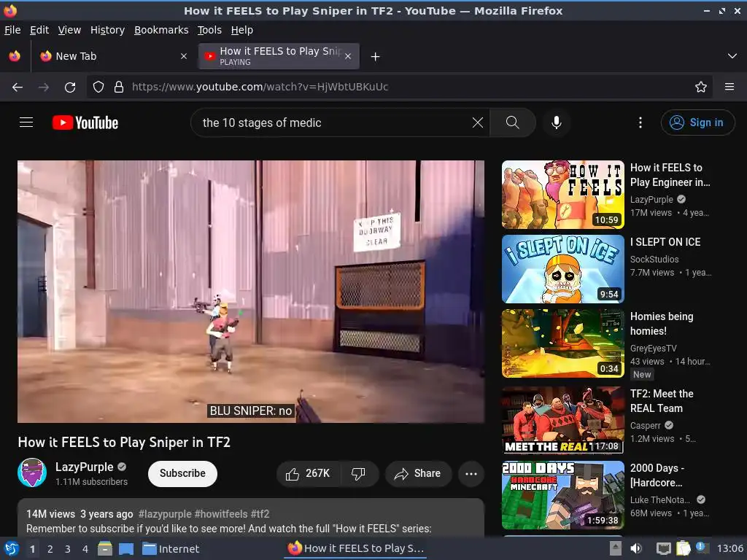Open How it FEELS Engineer thumbnail

[x=562, y=195]
